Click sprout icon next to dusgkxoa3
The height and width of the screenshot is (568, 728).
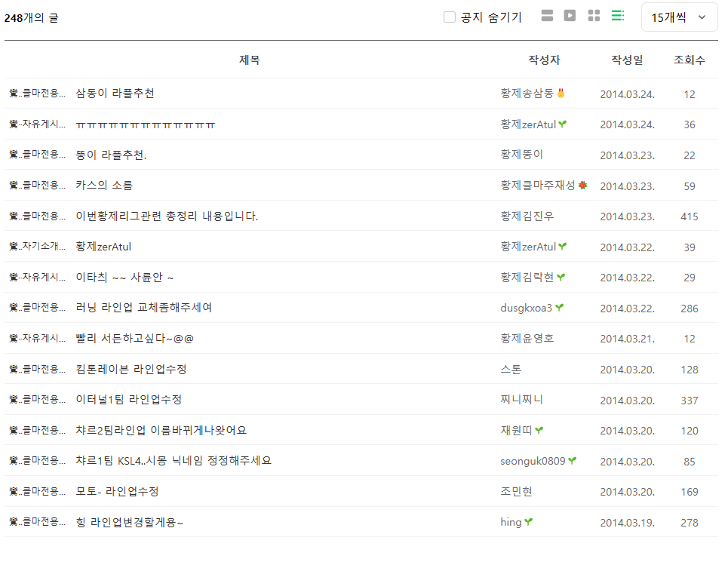pyautogui.click(x=559, y=308)
